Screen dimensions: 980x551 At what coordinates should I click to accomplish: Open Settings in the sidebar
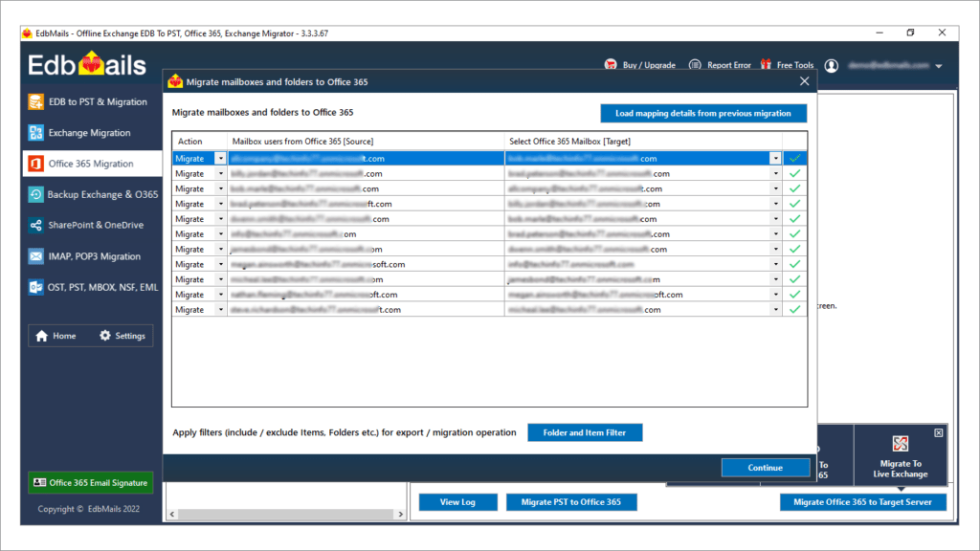click(122, 336)
